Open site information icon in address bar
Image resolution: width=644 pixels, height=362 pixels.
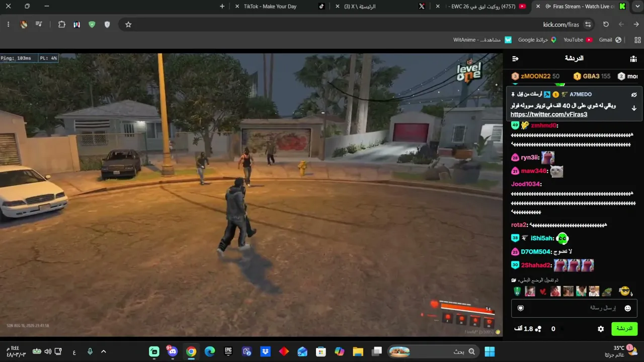[x=588, y=25]
